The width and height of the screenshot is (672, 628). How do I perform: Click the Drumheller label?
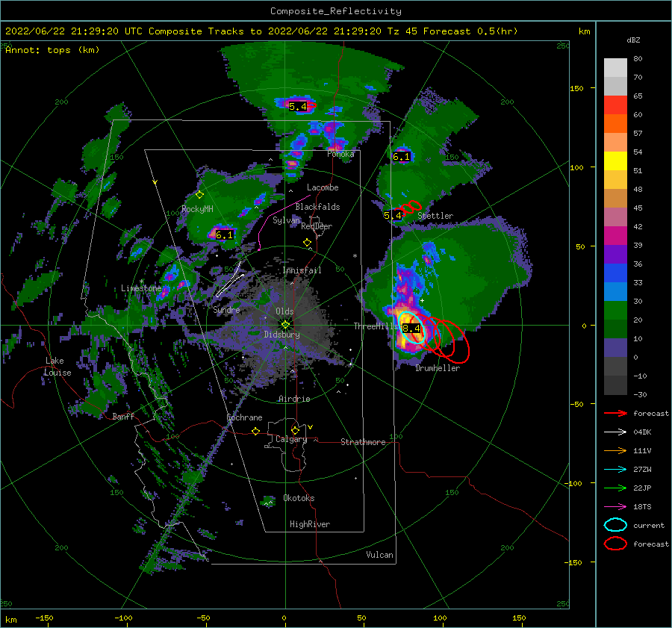tap(438, 368)
